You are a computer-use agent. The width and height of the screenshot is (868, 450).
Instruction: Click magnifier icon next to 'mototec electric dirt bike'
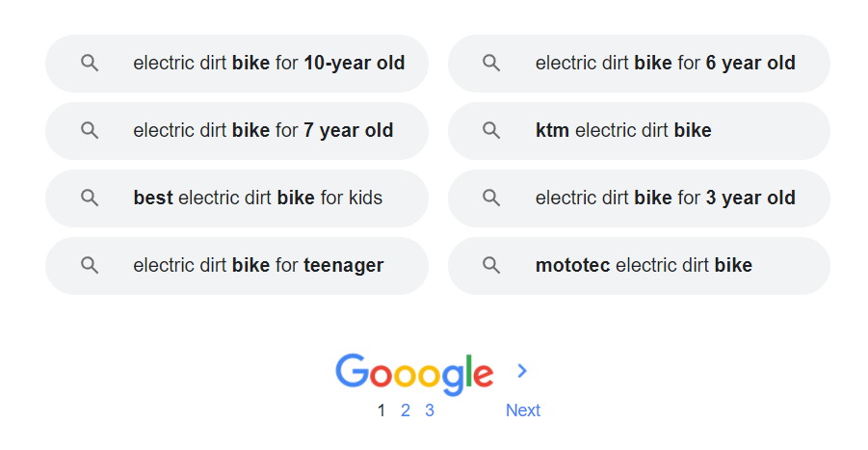491,266
